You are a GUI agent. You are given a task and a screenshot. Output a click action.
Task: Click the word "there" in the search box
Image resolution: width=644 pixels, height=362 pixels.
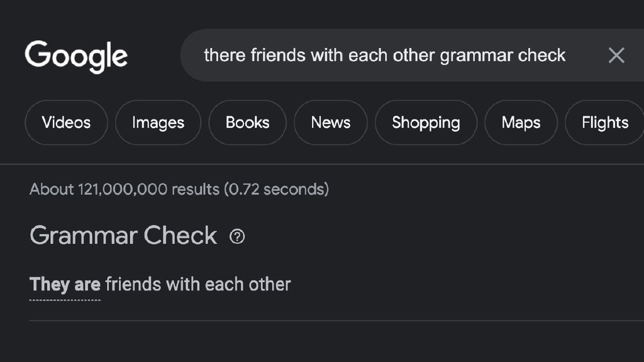click(x=225, y=55)
